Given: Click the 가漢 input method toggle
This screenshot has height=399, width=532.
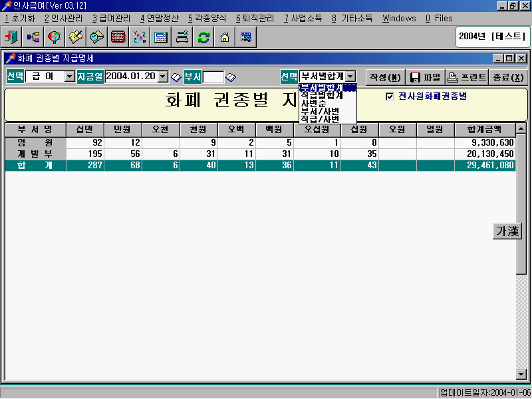Looking at the screenshot, I should (507, 231).
